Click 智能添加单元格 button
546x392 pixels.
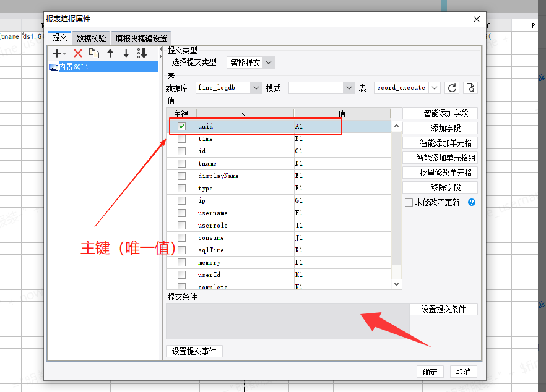[x=440, y=143]
